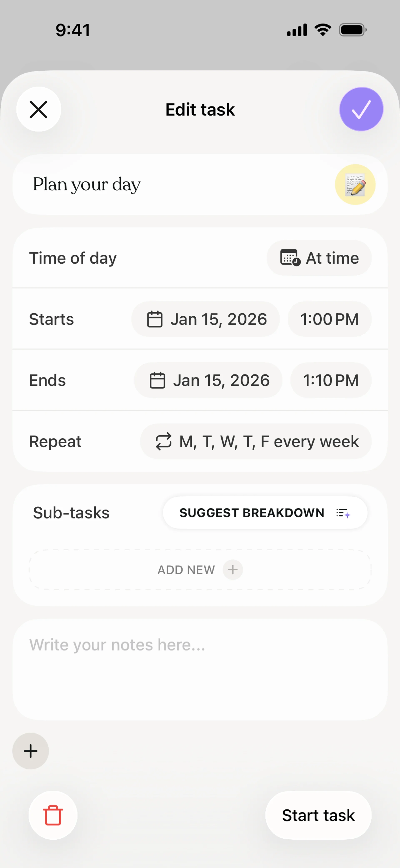The width and height of the screenshot is (400, 868).
Task: Open the At time selector for Time of day
Action: pyautogui.click(x=319, y=258)
